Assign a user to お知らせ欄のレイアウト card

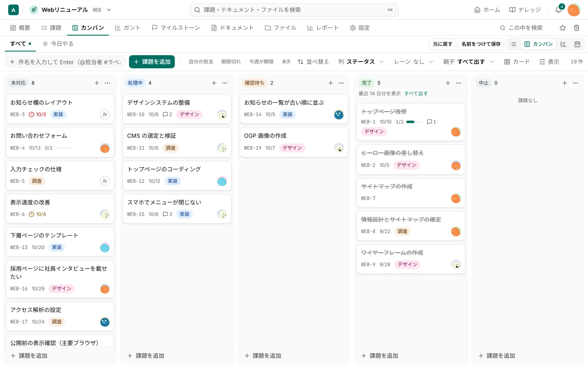pyautogui.click(x=105, y=114)
